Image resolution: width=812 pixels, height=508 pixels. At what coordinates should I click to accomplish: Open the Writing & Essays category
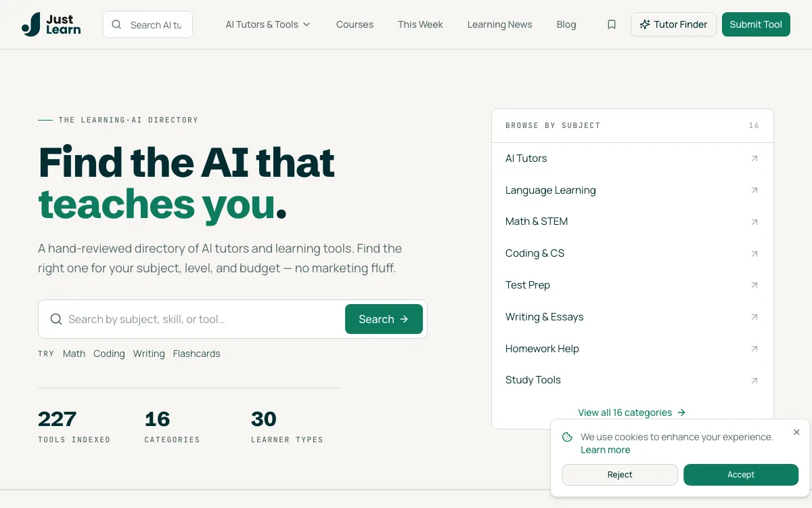(632, 317)
